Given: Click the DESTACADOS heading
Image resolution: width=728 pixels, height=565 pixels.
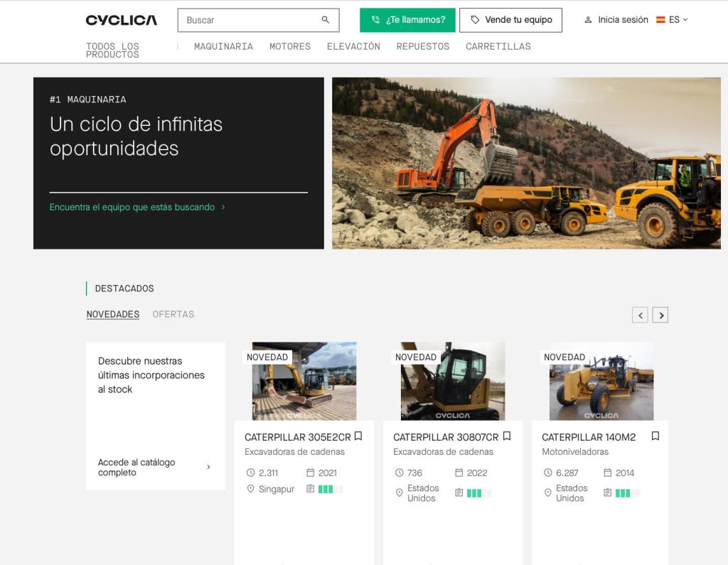Looking at the screenshot, I should (x=124, y=289).
